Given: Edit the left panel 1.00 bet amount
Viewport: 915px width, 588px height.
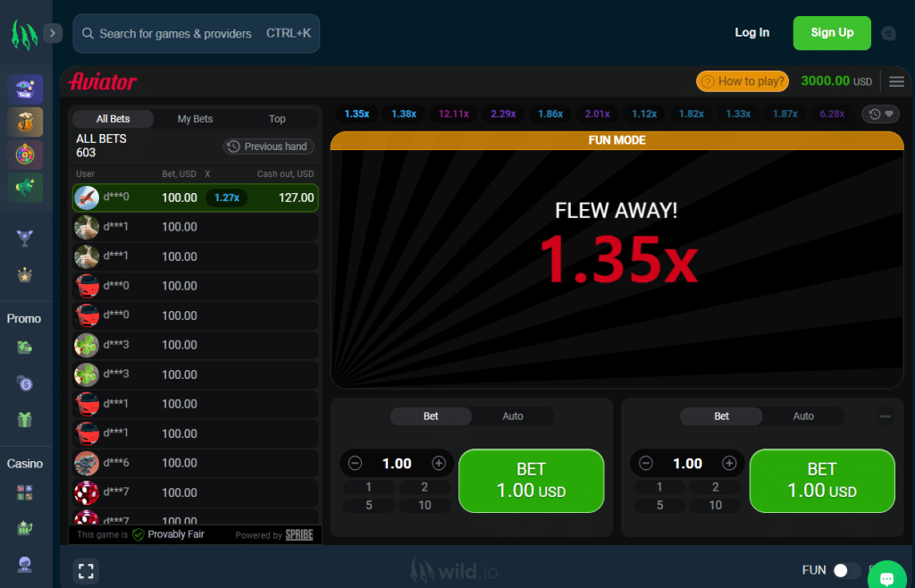Looking at the screenshot, I should pos(397,463).
